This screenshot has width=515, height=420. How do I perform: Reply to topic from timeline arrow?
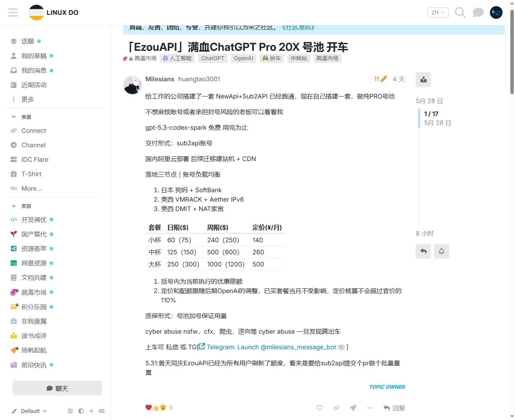click(423, 251)
